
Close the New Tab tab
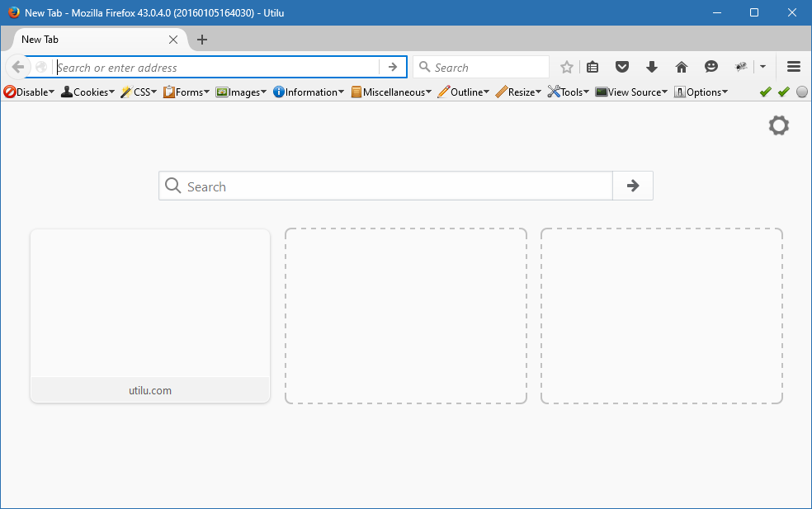[x=173, y=40]
